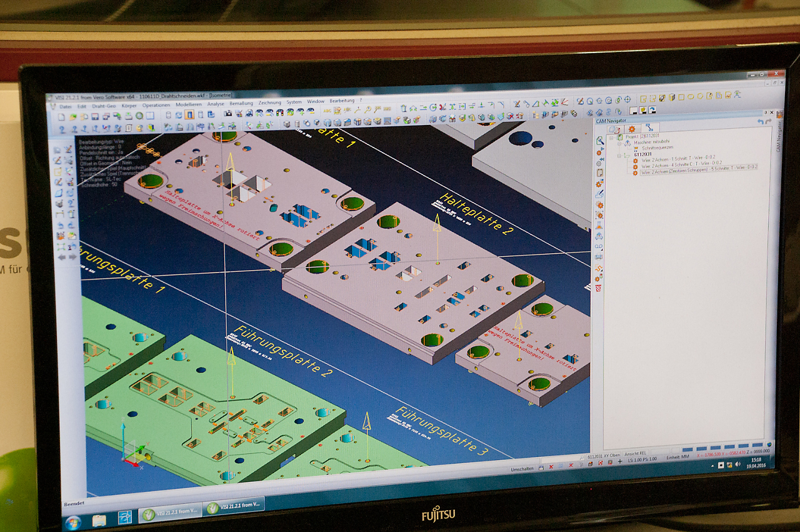Viewport: 800px width, 532px height.
Task: Toggle the black-white color swatch icon
Action: (633, 111)
